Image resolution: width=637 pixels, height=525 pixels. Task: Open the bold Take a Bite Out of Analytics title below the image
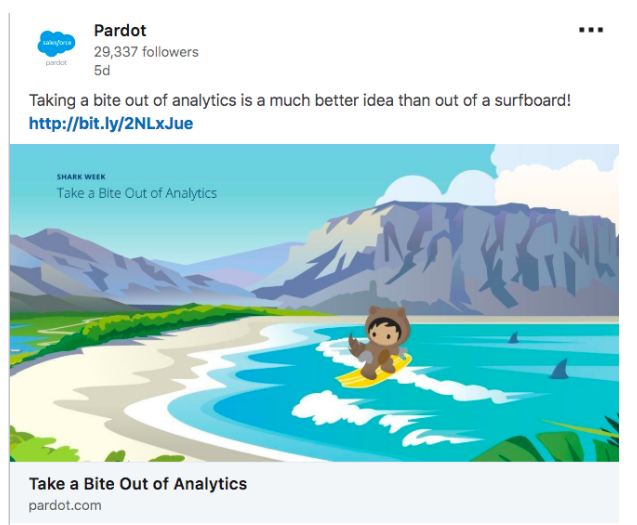pos(138,484)
